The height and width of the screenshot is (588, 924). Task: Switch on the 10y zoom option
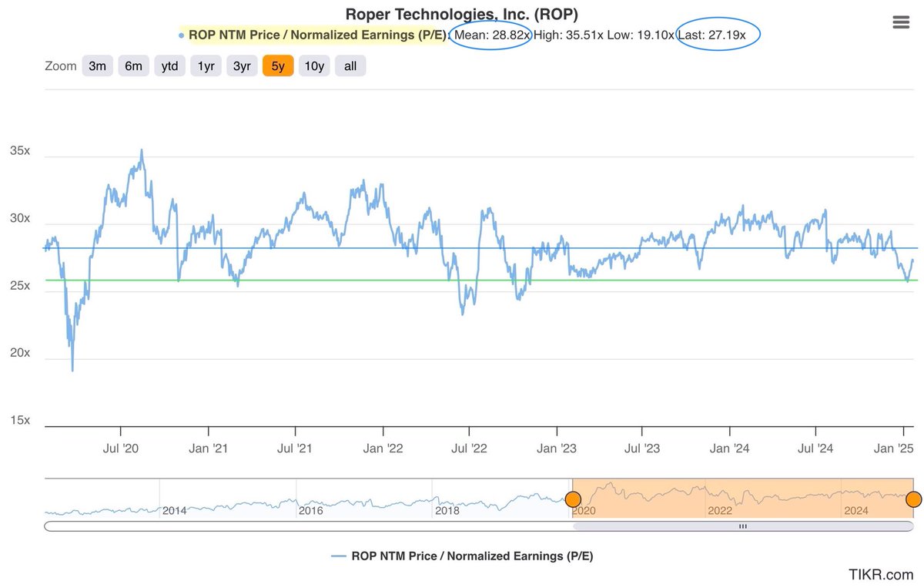click(314, 66)
